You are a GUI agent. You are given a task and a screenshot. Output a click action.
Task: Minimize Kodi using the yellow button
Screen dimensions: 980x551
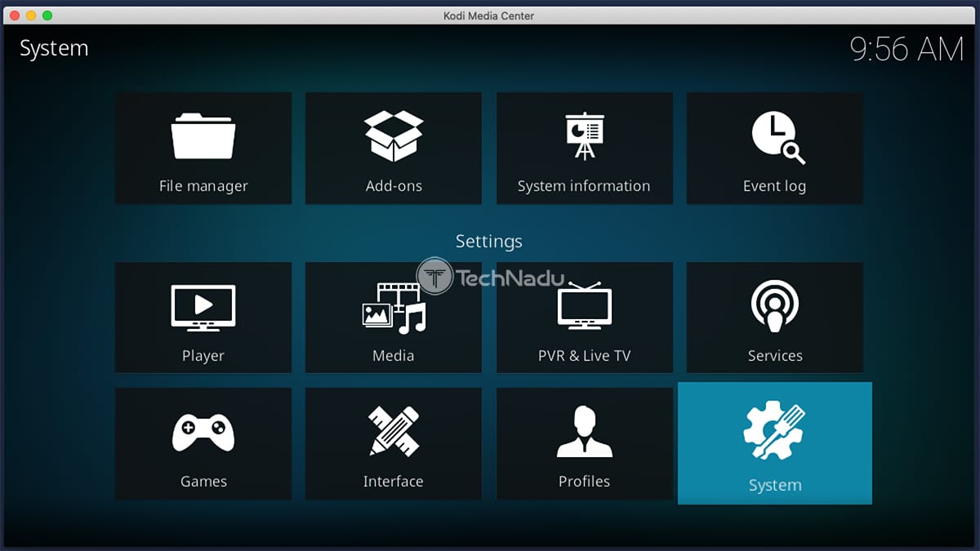point(31,16)
